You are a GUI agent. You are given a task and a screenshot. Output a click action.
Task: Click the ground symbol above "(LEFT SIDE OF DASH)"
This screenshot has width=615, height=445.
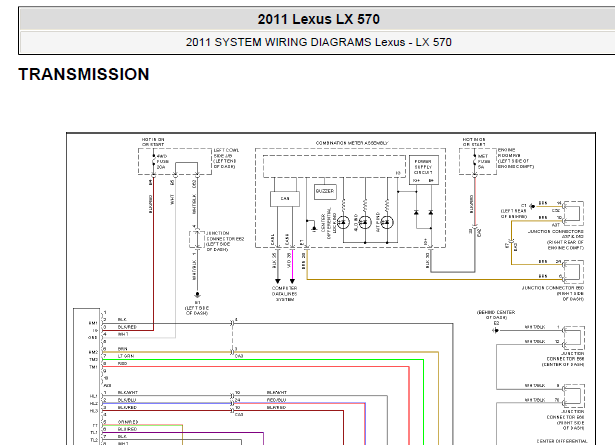pyautogui.click(x=197, y=295)
